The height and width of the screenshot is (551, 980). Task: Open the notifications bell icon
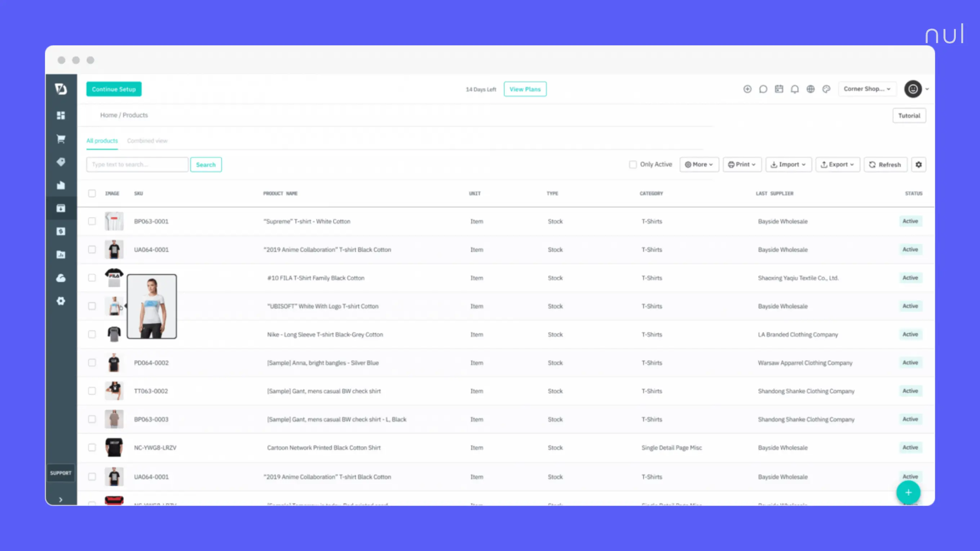(795, 89)
